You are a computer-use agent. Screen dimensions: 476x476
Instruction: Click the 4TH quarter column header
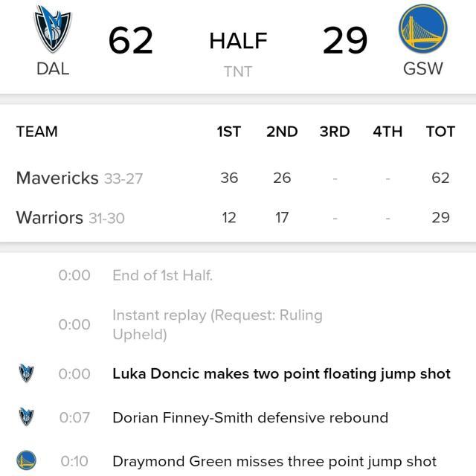click(387, 132)
